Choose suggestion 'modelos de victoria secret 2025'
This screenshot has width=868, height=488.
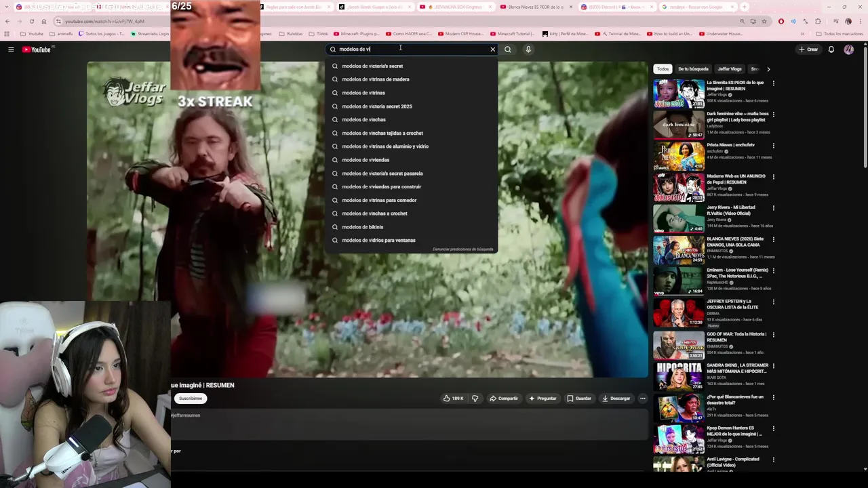411,106
